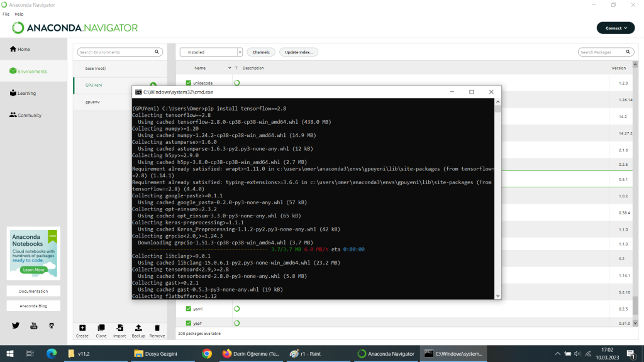This screenshot has height=362, width=644.
Task: Click the Create environment icon
Action: tap(82, 328)
